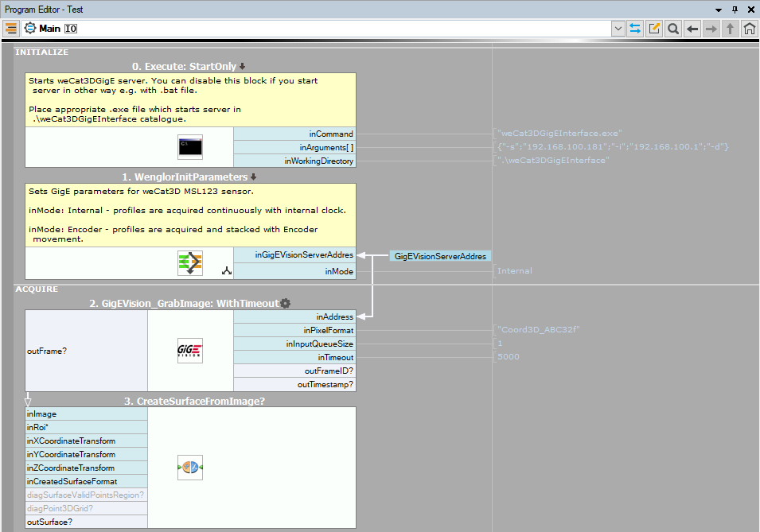Open the Program Editor window options dropdown
Image resolution: width=760 pixels, height=532 pixels.
pyautogui.click(x=719, y=10)
